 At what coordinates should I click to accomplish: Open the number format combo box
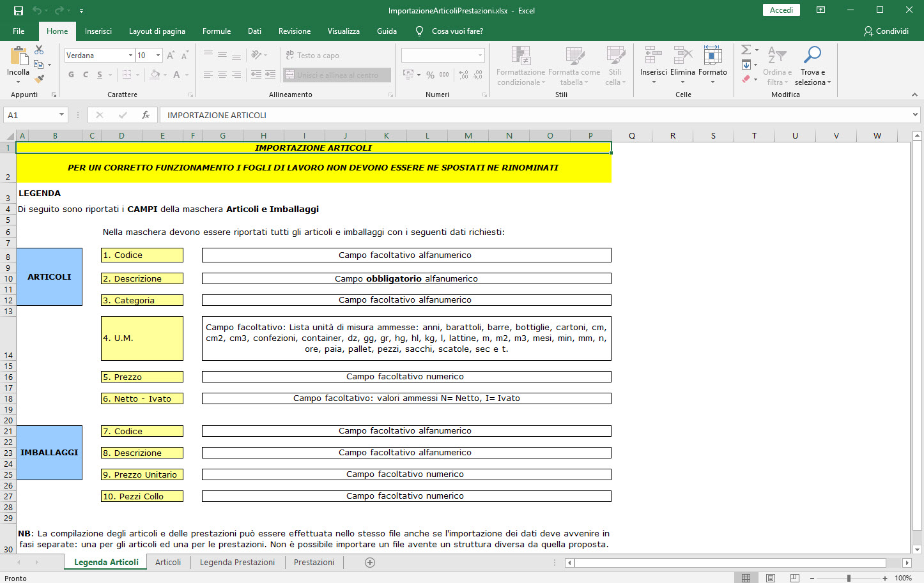pos(443,56)
